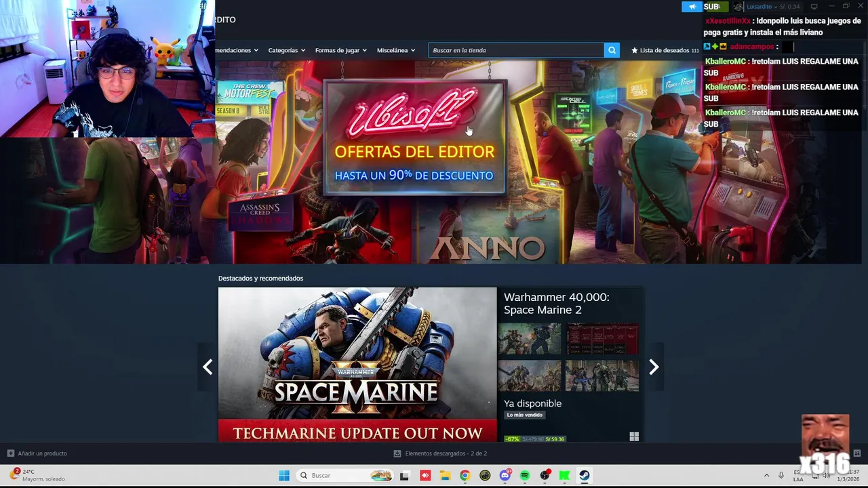
Task: Click the ESP LAA language indicator
Action: click(798, 475)
